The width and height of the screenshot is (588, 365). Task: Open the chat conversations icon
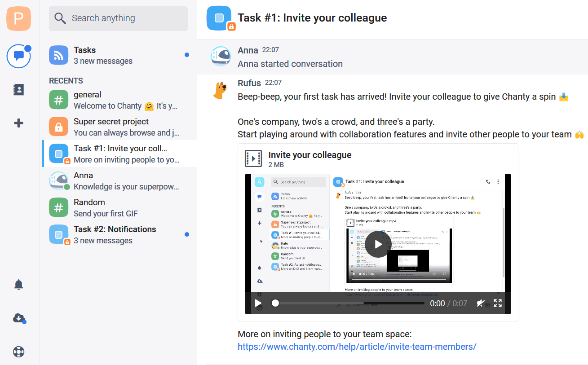click(18, 56)
